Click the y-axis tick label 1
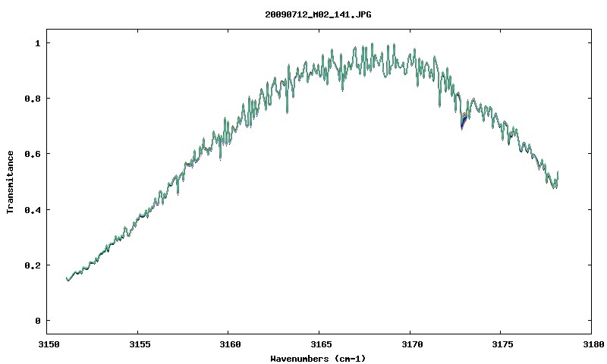This screenshot has width=607, height=364. click(x=37, y=43)
